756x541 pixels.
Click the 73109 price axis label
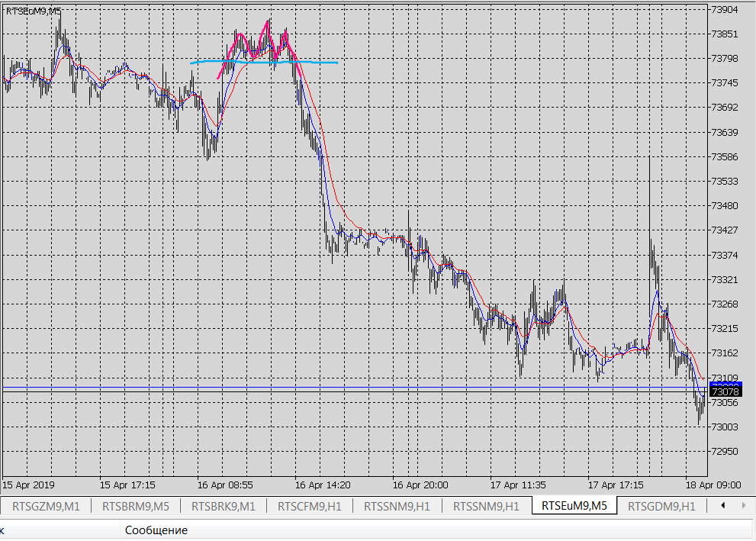(725, 378)
